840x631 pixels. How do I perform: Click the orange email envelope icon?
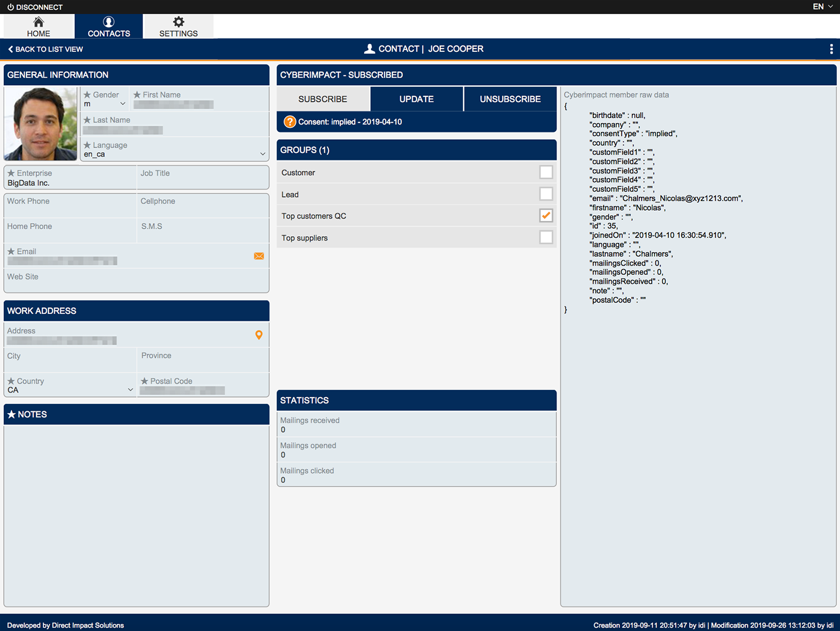click(259, 256)
